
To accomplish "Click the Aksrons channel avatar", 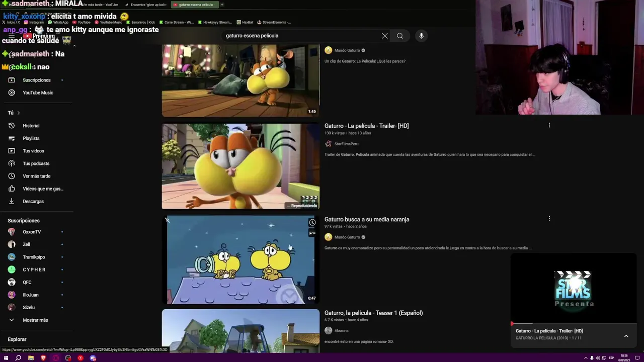I will pyautogui.click(x=329, y=331).
